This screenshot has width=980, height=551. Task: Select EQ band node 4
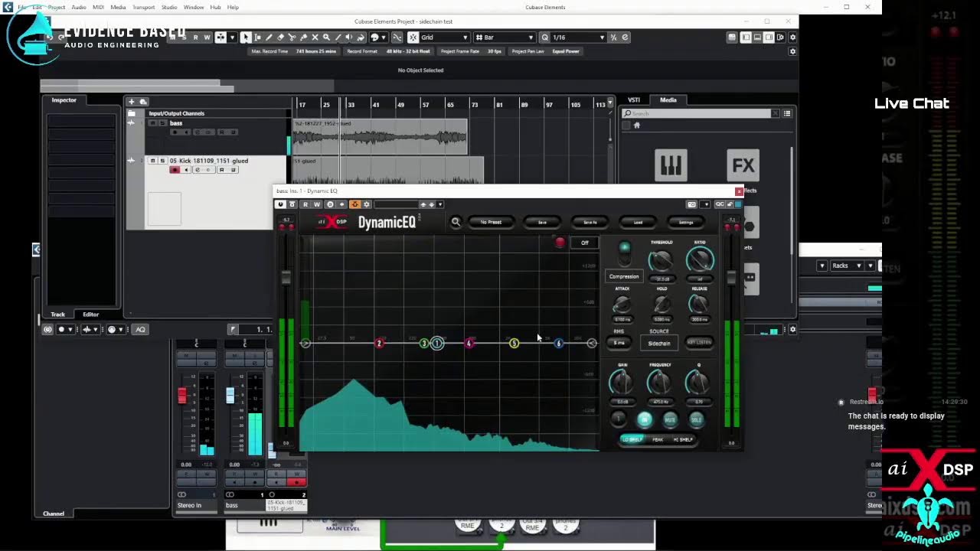[469, 343]
